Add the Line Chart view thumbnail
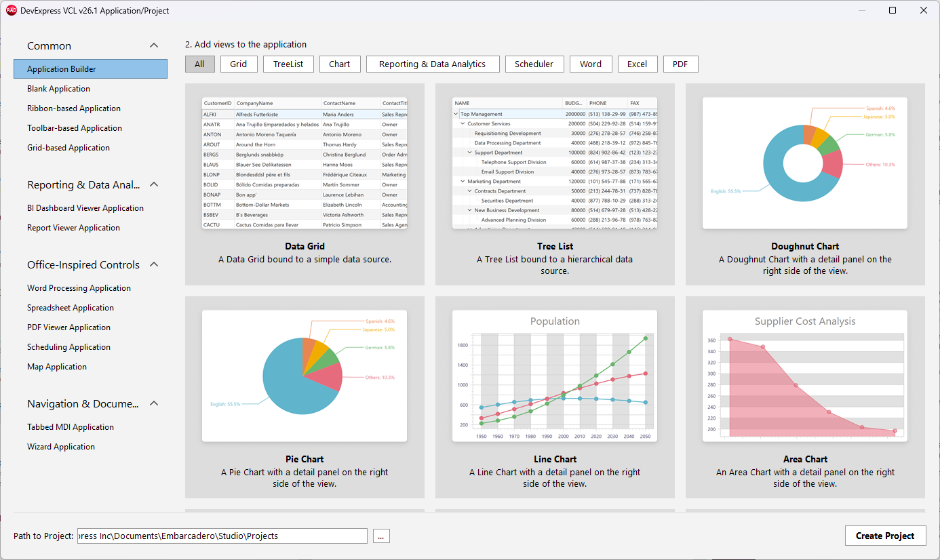This screenshot has width=940, height=560. pos(555,376)
